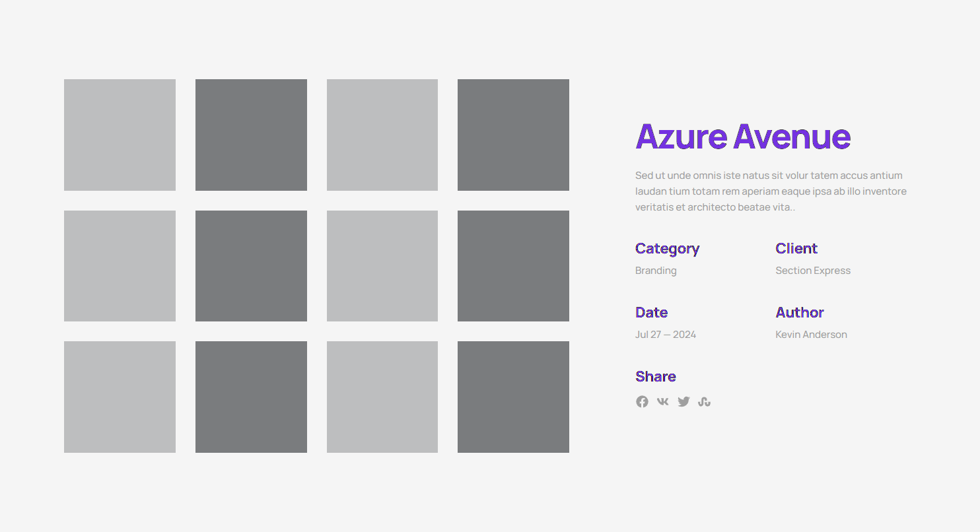980x532 pixels.
Task: Click the Azure Avenue project title
Action: [742, 137]
